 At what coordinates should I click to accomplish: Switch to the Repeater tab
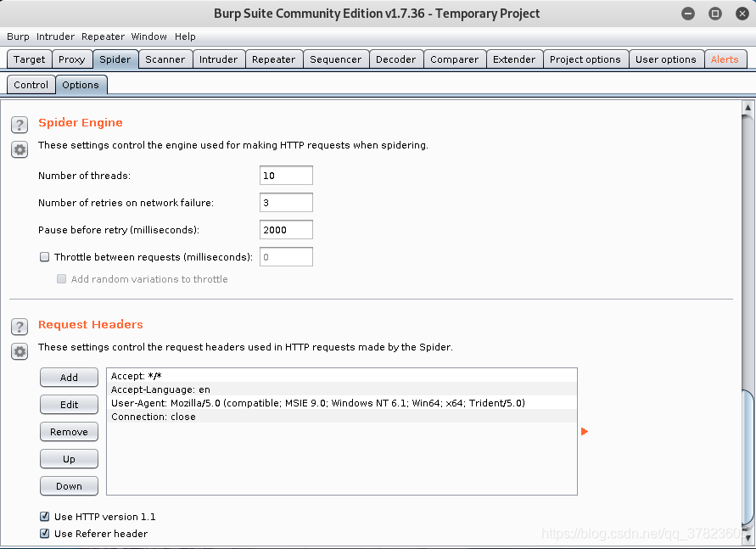274,59
